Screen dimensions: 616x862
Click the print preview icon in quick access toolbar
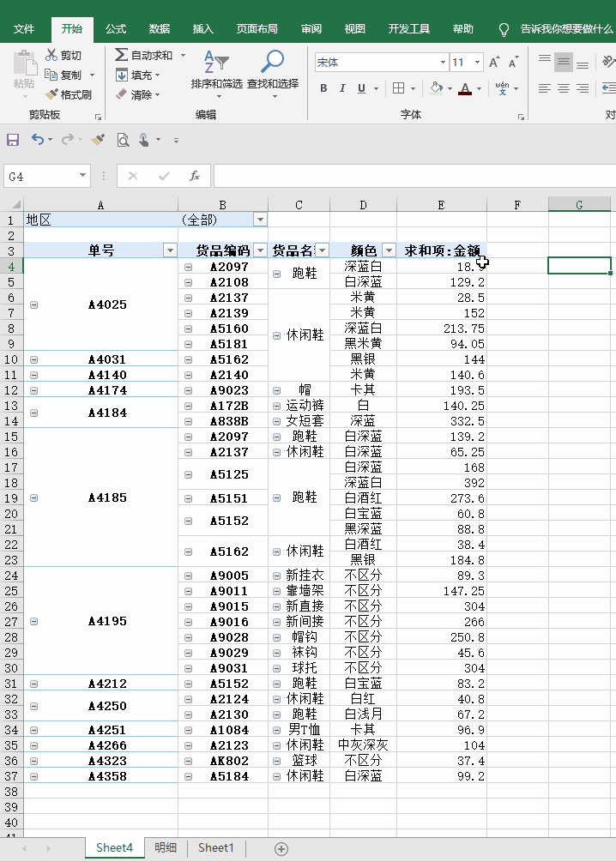click(x=123, y=140)
